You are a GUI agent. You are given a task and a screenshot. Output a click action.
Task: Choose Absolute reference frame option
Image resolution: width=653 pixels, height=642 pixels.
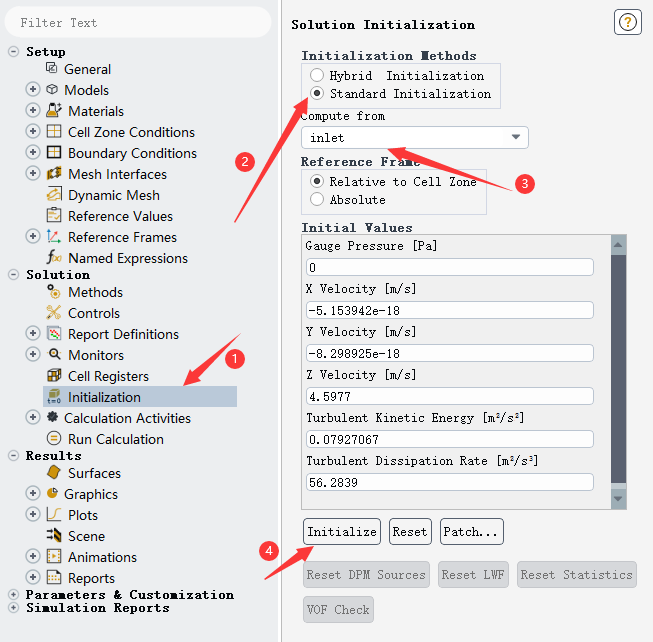pyautogui.click(x=317, y=200)
